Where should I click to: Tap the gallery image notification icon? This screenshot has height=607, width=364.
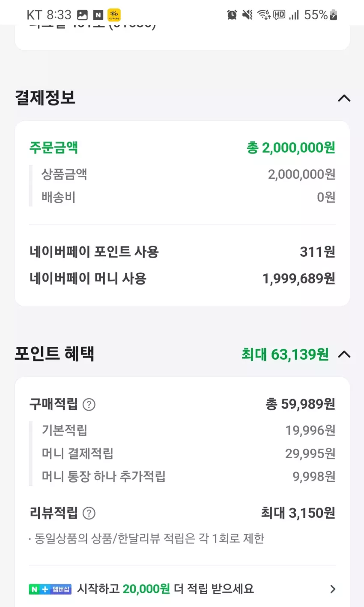tap(82, 15)
